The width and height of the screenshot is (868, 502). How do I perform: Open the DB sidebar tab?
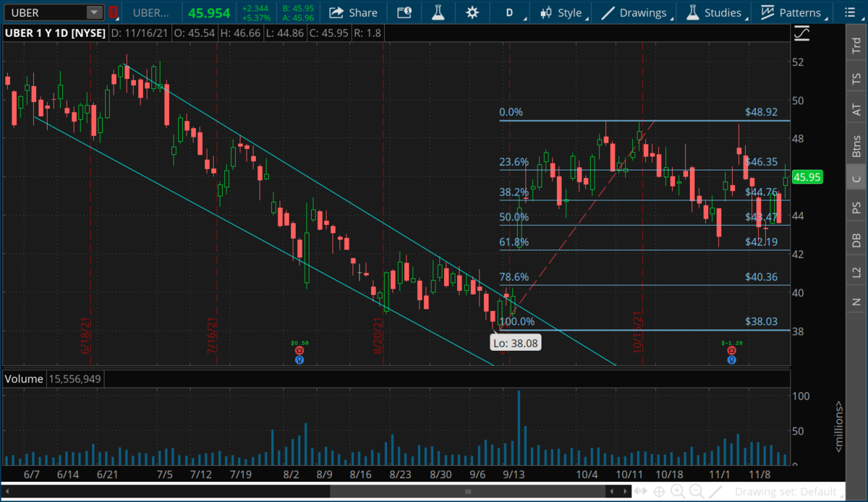[x=856, y=241]
